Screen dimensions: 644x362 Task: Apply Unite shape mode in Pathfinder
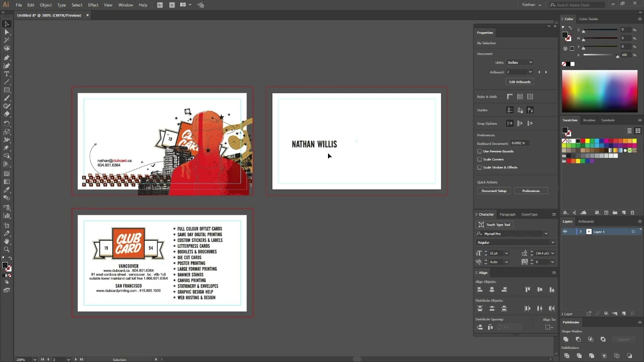(566, 339)
